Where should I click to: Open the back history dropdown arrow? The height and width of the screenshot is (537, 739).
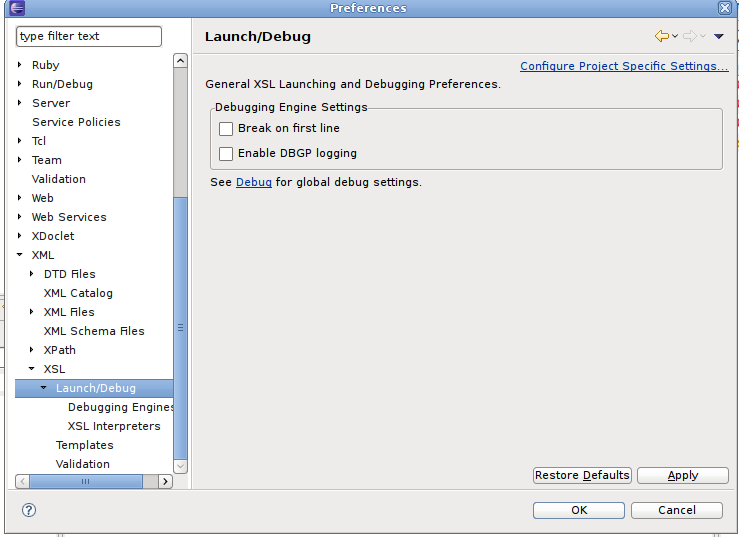(x=675, y=37)
